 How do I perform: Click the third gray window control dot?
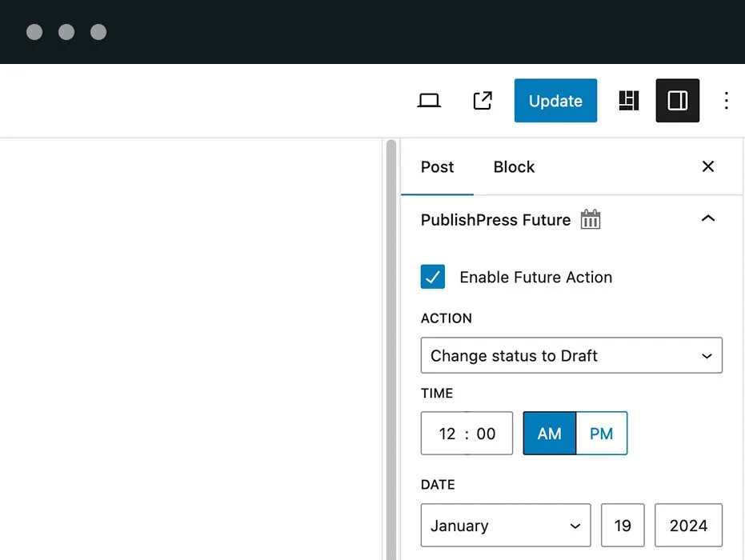(x=98, y=32)
